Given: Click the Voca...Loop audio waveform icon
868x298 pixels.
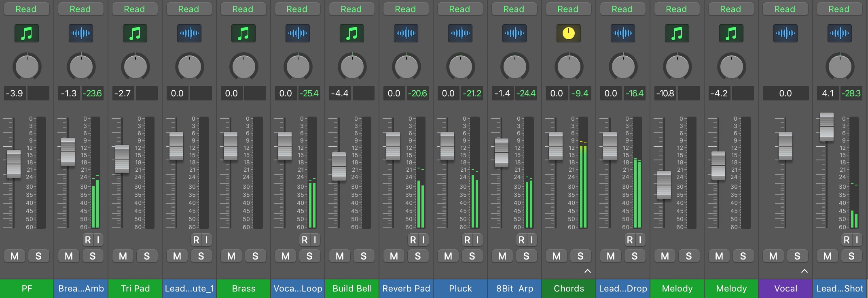Looking at the screenshot, I should coord(298,33).
